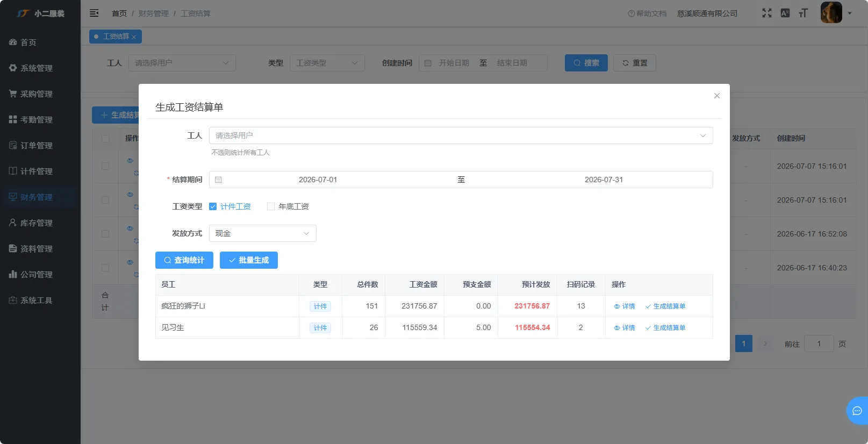This screenshot has height=444, width=868.
Task: Click the 查询统计 button
Action: [184, 260]
